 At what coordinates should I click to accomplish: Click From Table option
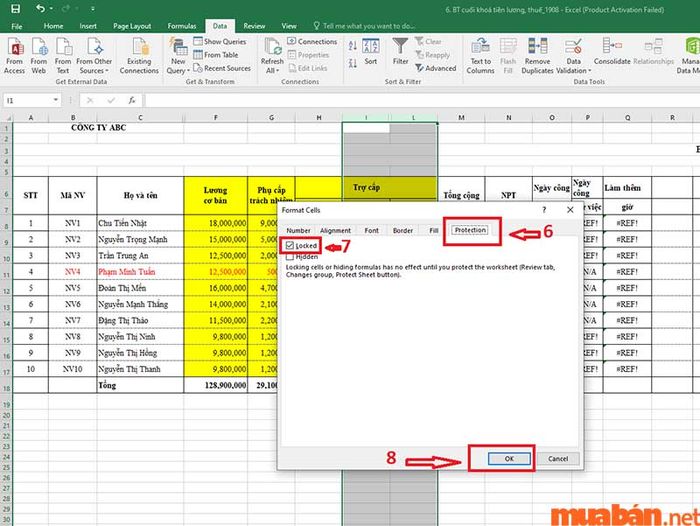coord(216,54)
